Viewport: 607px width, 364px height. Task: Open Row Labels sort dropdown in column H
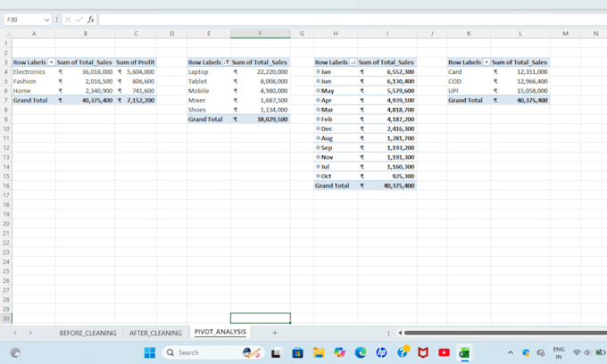click(353, 62)
